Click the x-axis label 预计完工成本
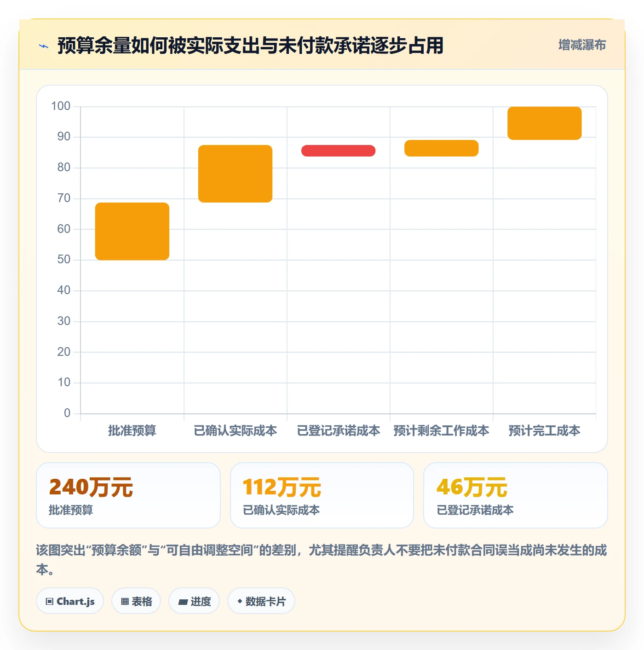Viewport: 644px width, 650px height. (x=544, y=430)
